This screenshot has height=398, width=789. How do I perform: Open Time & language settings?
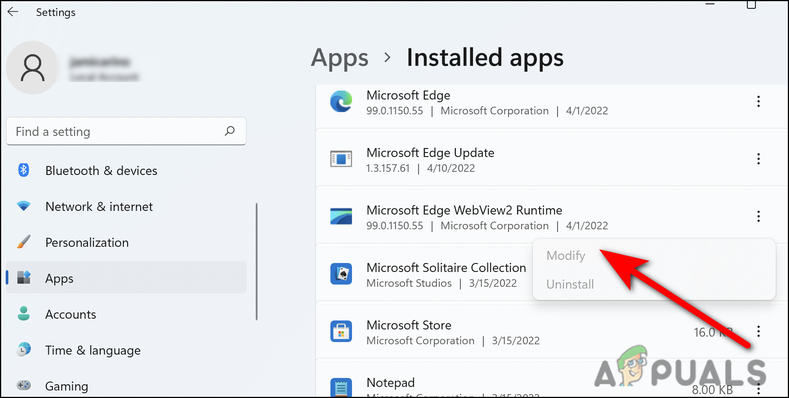coord(93,350)
